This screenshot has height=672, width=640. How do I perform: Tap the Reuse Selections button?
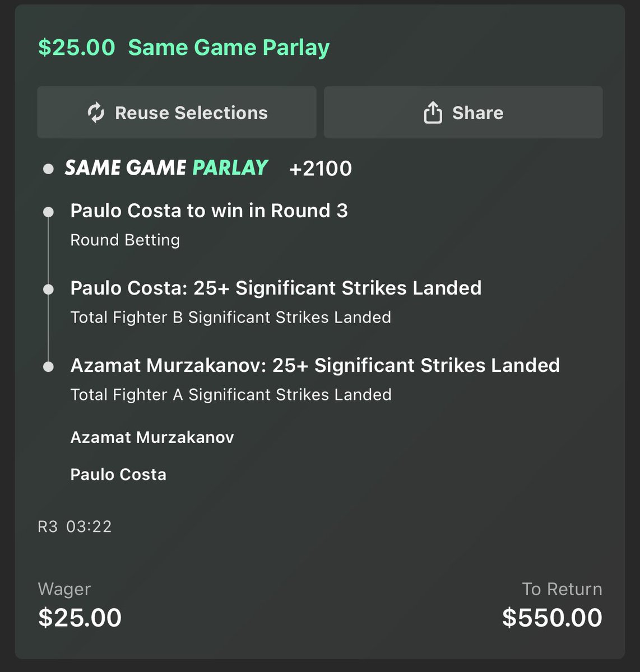177,112
